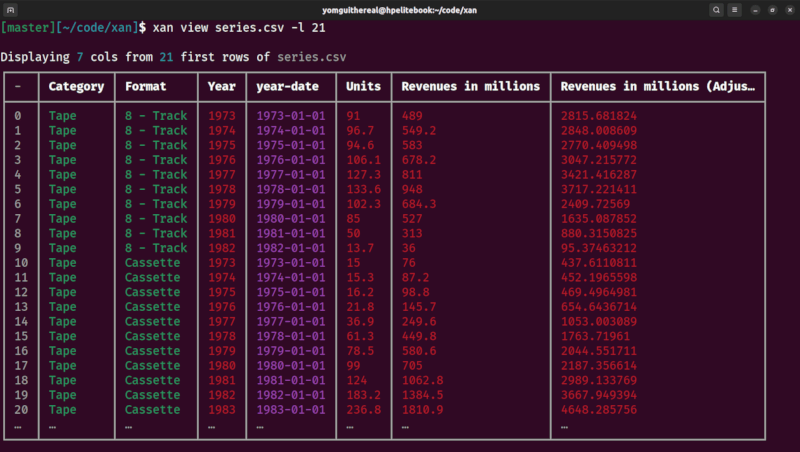Click the terminal search icon
This screenshot has height=452, width=800.
coord(717,9)
